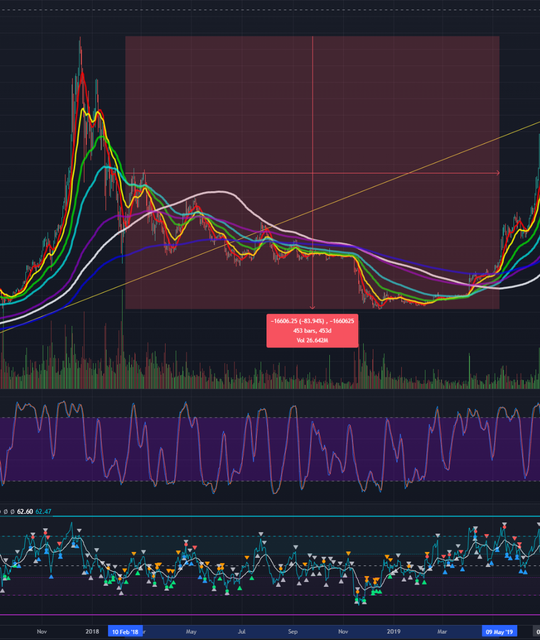Click the 2018 label on the time axis
The image size is (540, 640).
[92, 631]
